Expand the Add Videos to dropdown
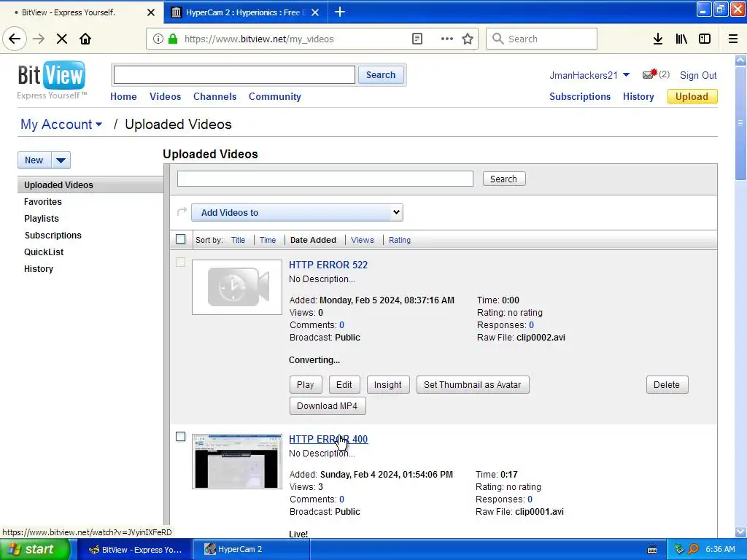This screenshot has height=560, width=747. pyautogui.click(x=298, y=212)
